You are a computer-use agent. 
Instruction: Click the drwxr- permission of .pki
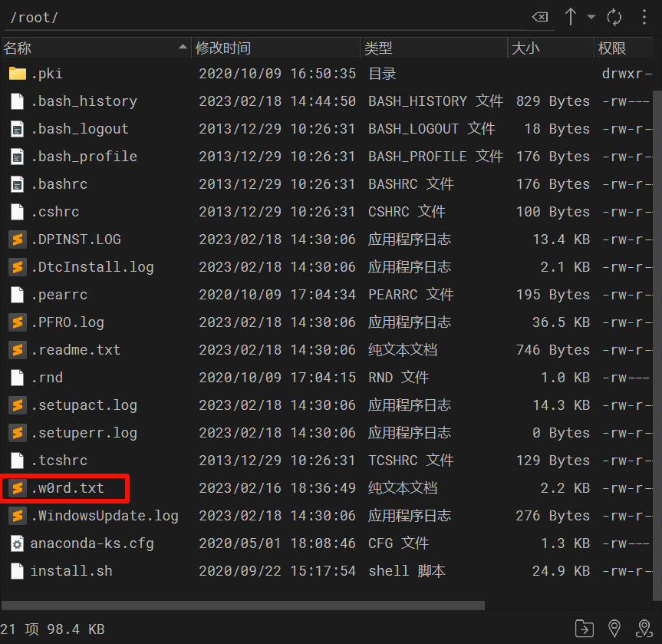click(x=627, y=74)
